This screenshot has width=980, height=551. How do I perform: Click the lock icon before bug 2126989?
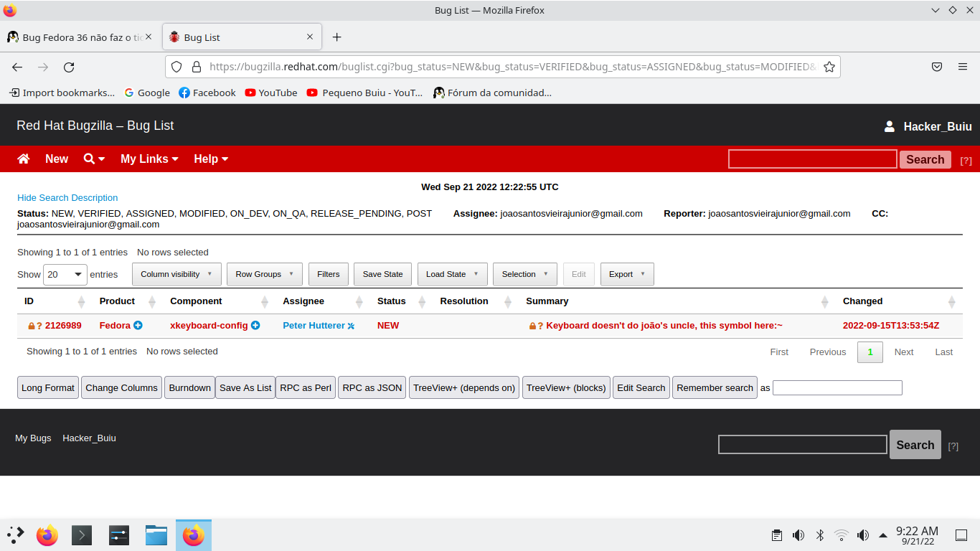(31, 326)
